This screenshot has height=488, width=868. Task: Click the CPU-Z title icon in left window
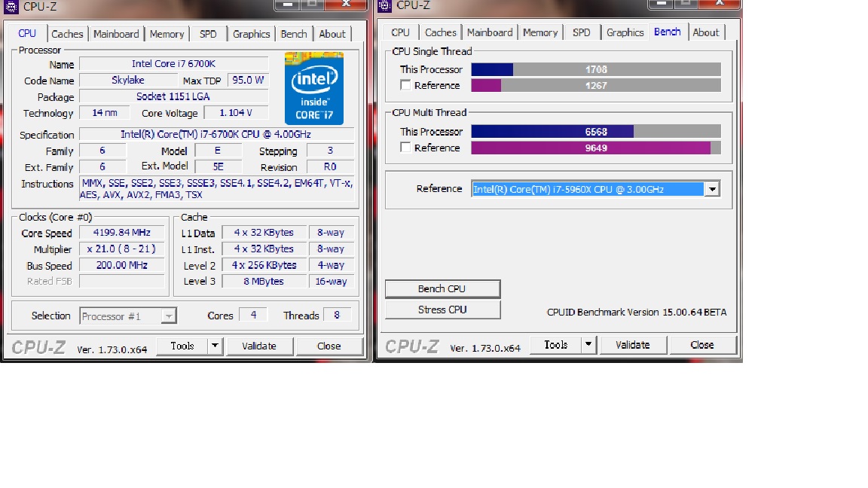[x=11, y=7]
